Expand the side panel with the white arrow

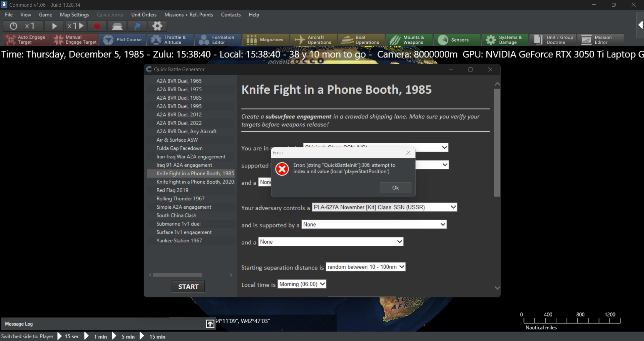640,25
